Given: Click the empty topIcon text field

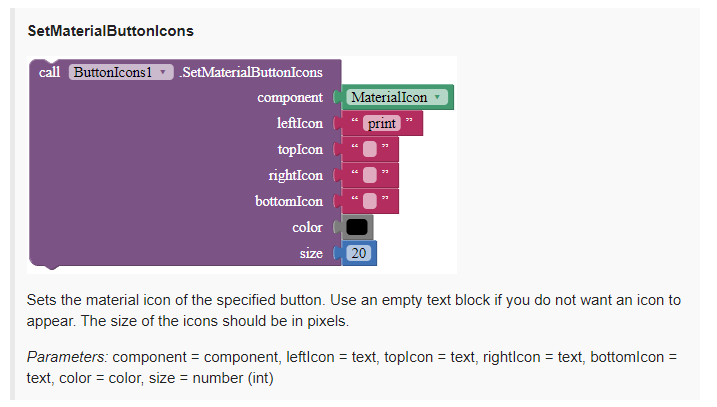Looking at the screenshot, I should pyautogui.click(x=370, y=150).
